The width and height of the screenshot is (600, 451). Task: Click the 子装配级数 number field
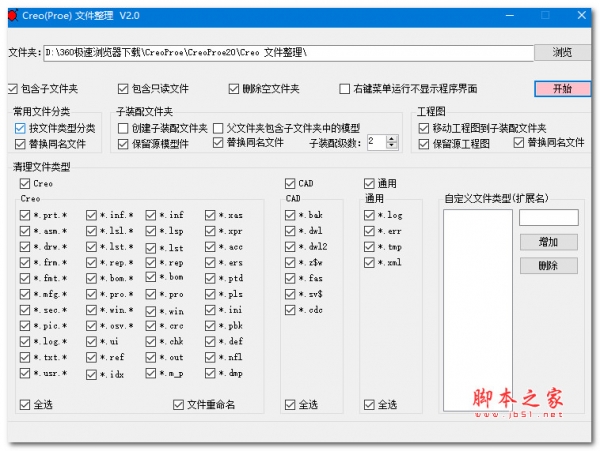point(377,142)
